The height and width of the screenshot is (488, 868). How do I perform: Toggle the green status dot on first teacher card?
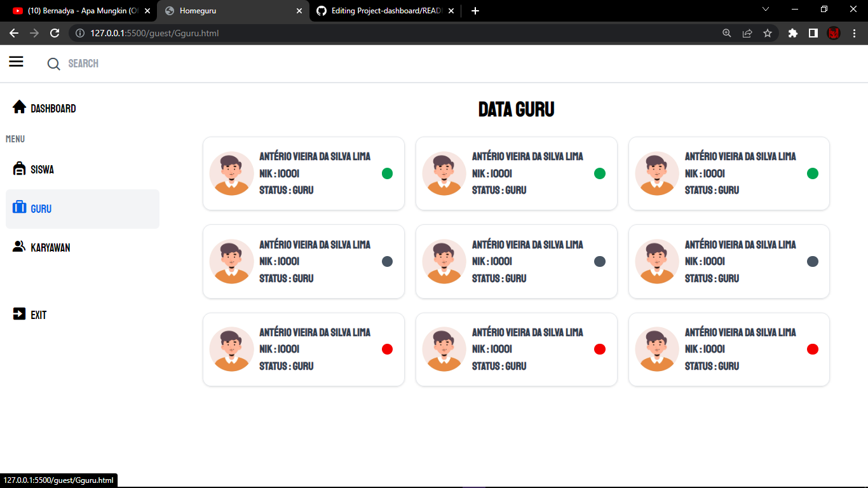pyautogui.click(x=387, y=173)
